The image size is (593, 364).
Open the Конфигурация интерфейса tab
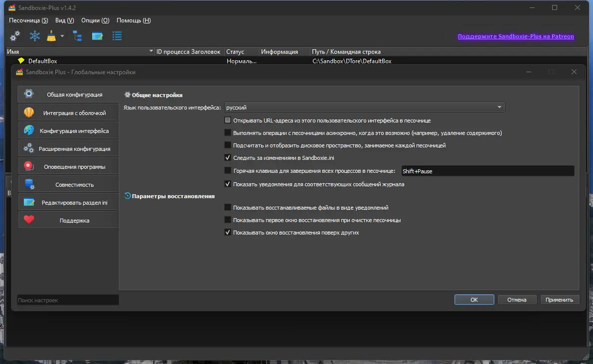click(x=68, y=131)
